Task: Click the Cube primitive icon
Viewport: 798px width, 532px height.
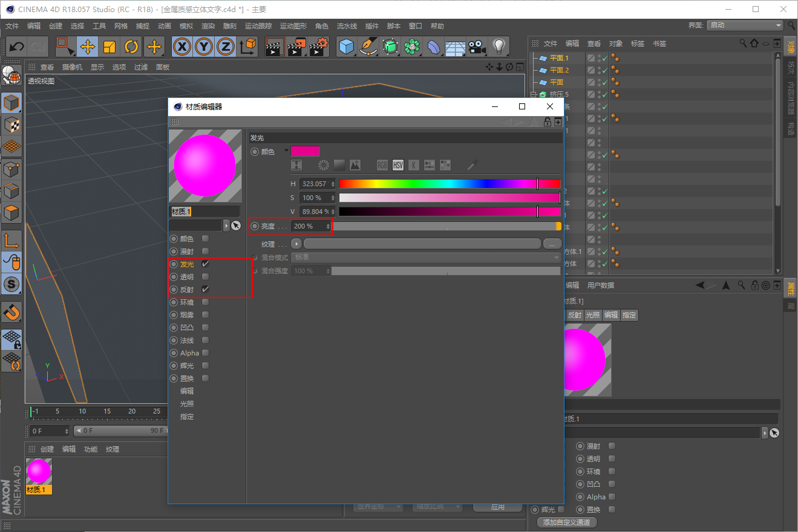Action: (347, 47)
